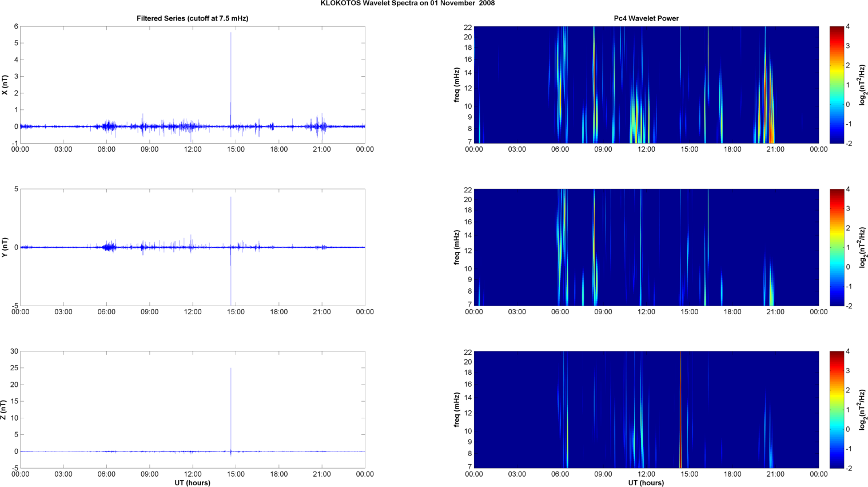Select the Filtered Series cutoff title
This screenshot has width=868, height=487.
(x=192, y=18)
